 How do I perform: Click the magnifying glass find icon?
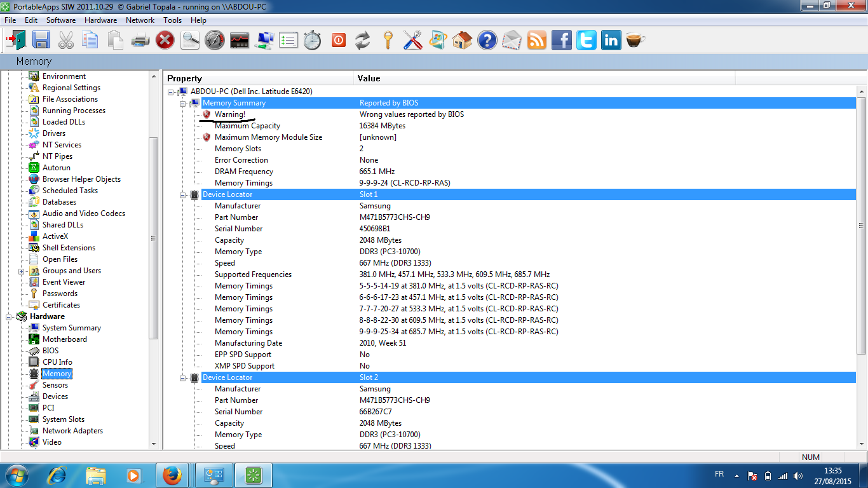point(190,41)
